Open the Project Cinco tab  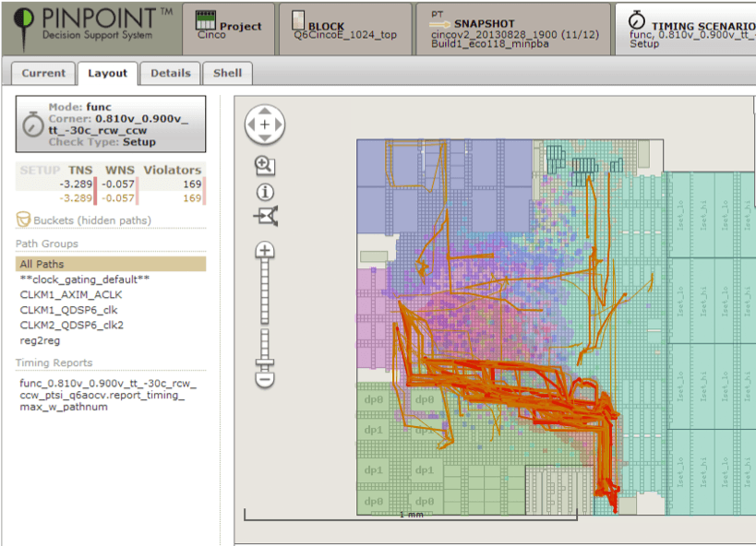point(228,29)
